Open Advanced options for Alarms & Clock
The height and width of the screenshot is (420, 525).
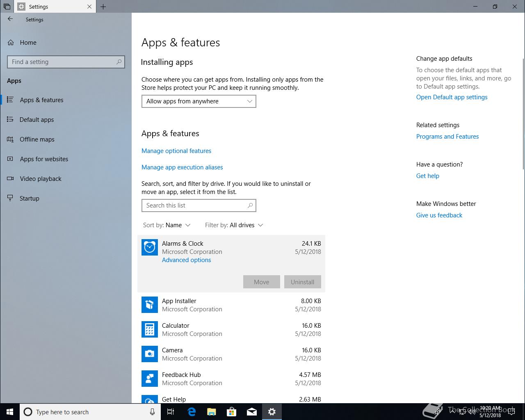point(186,260)
